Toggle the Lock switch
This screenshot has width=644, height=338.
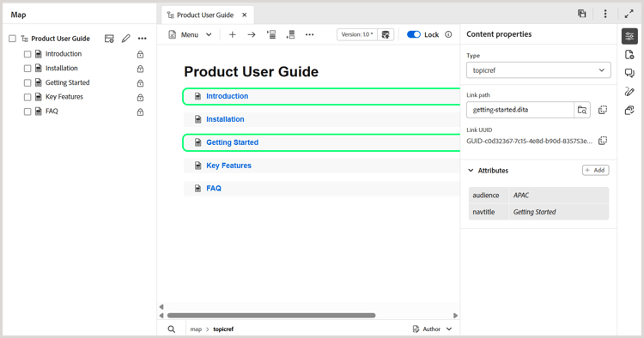[x=414, y=34]
